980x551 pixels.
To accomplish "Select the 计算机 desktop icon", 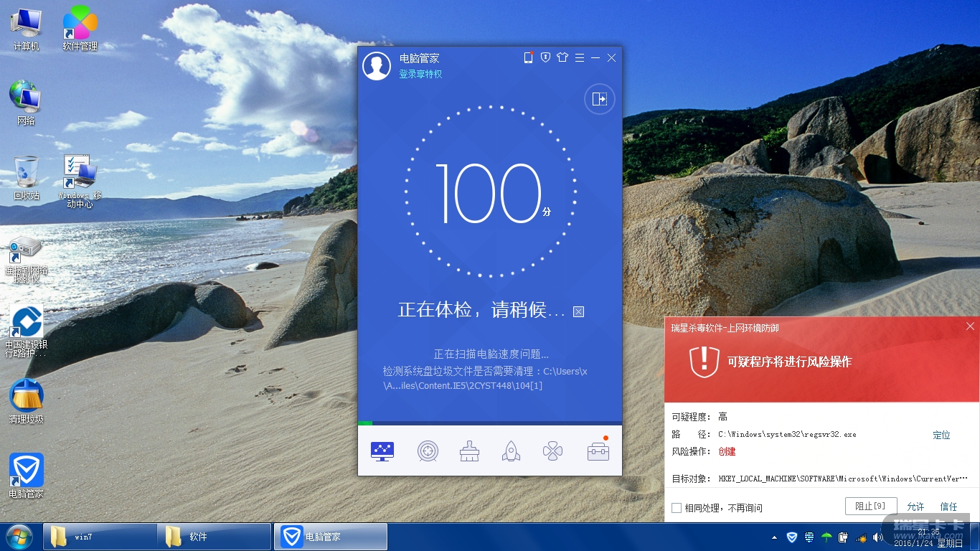I will point(27,29).
